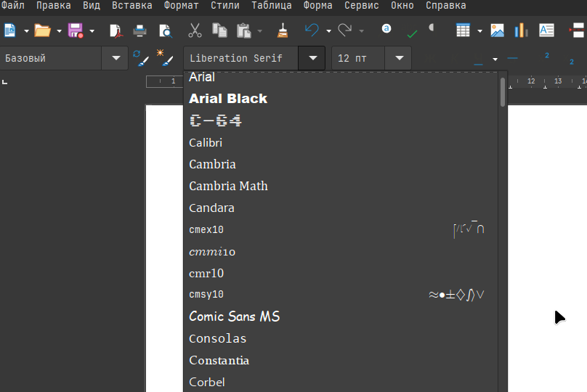Select Arial from the font list
587x392 pixels.
[341, 77]
